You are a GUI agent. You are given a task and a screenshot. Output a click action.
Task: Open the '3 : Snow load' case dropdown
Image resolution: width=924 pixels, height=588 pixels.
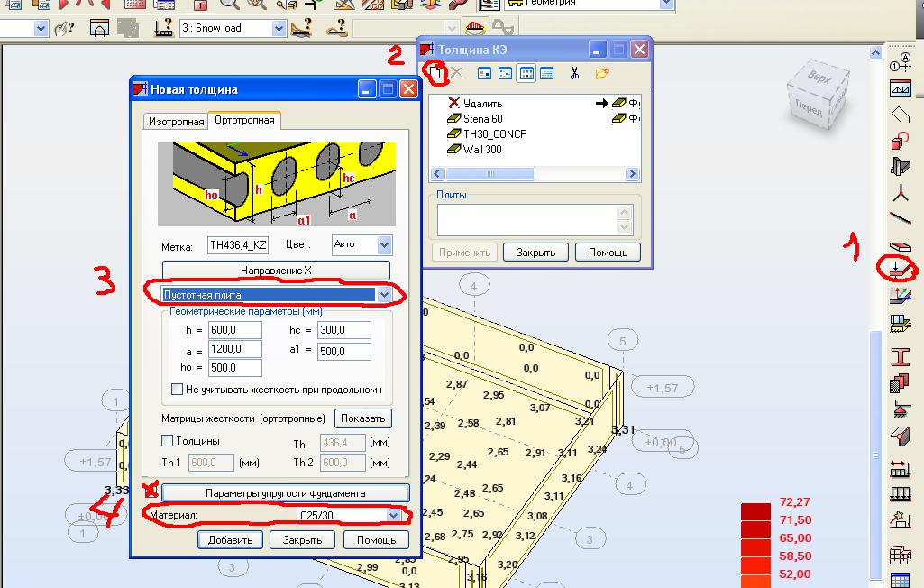point(277,28)
